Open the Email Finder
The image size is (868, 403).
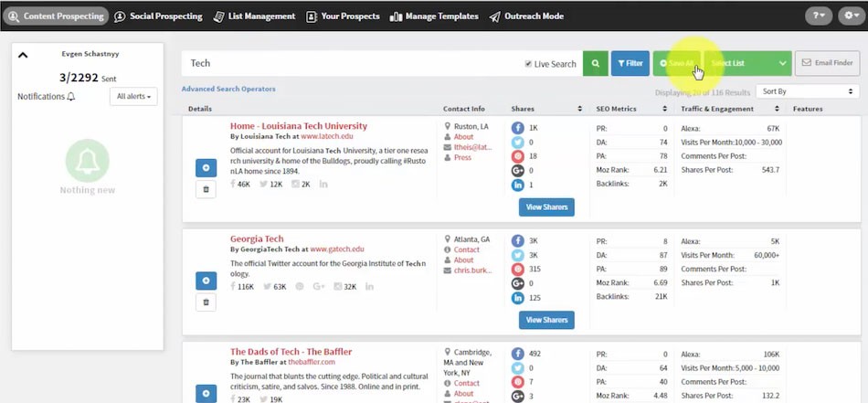(x=827, y=63)
